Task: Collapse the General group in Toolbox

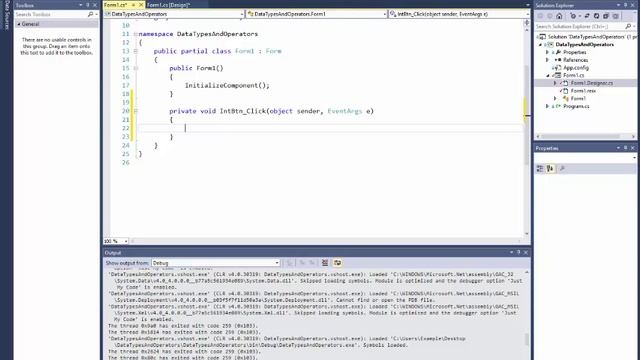Action: pyautogui.click(x=19, y=24)
